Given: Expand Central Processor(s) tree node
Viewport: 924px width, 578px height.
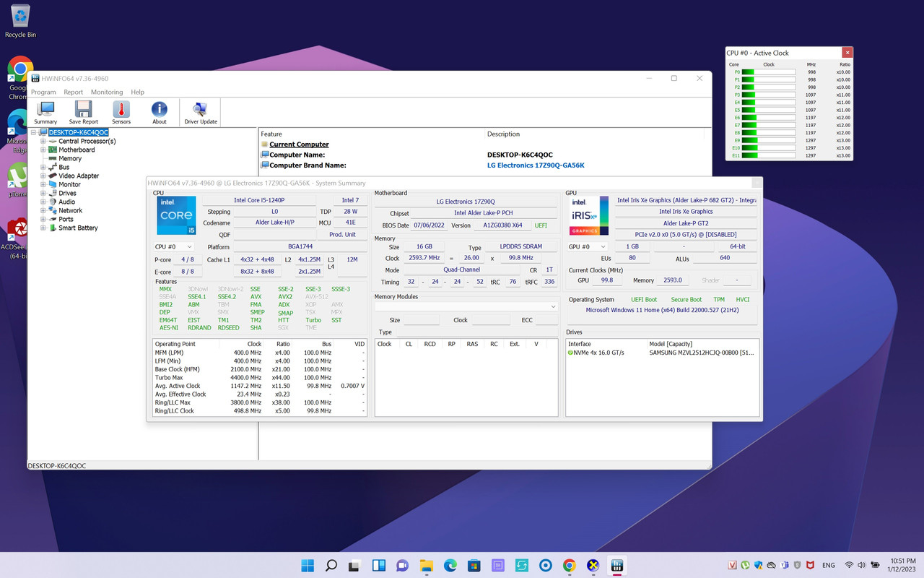Looking at the screenshot, I should 43,141.
